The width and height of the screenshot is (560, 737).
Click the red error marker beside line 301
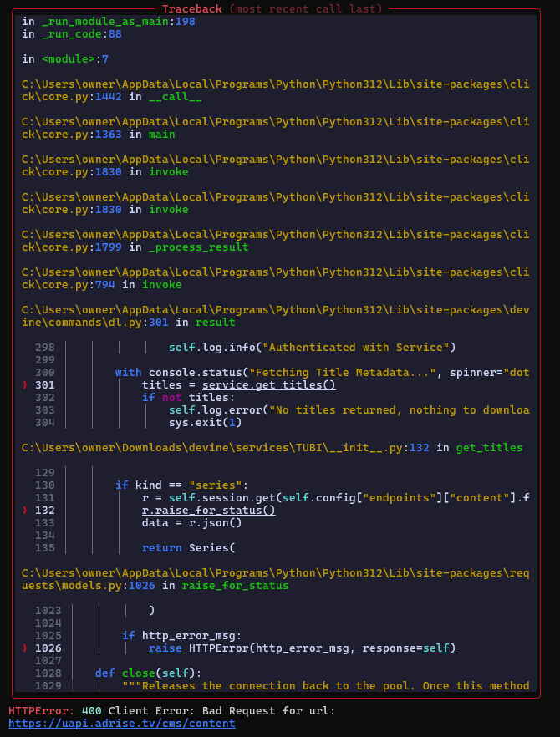pyautogui.click(x=24, y=385)
